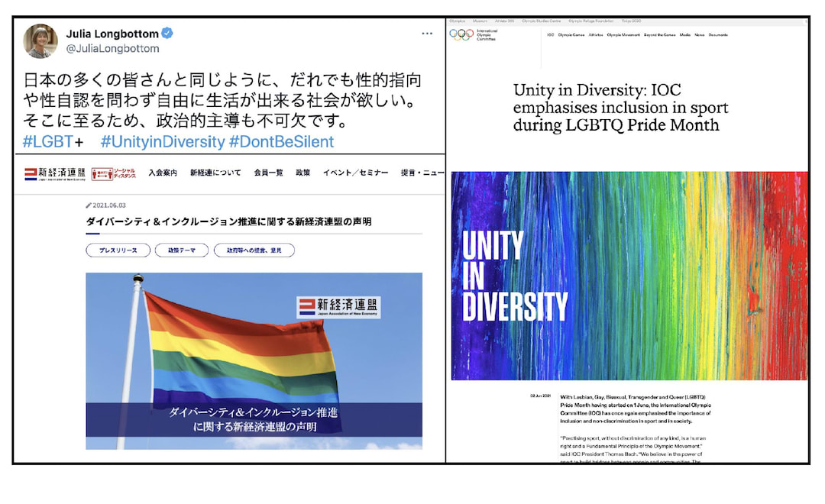
Task: Open Tokyo 2020 top bar link
Action: pyautogui.click(x=632, y=21)
